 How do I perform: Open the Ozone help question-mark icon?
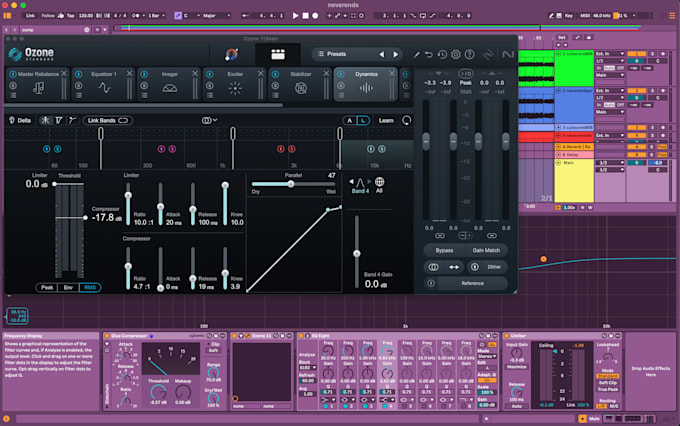(469, 54)
